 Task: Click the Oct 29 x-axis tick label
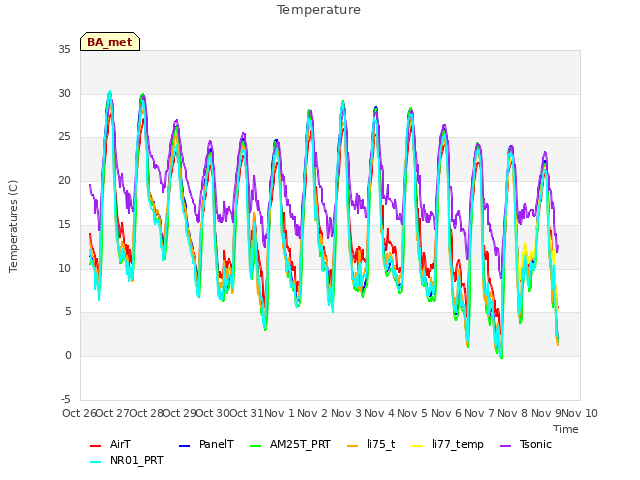pyautogui.click(x=180, y=413)
